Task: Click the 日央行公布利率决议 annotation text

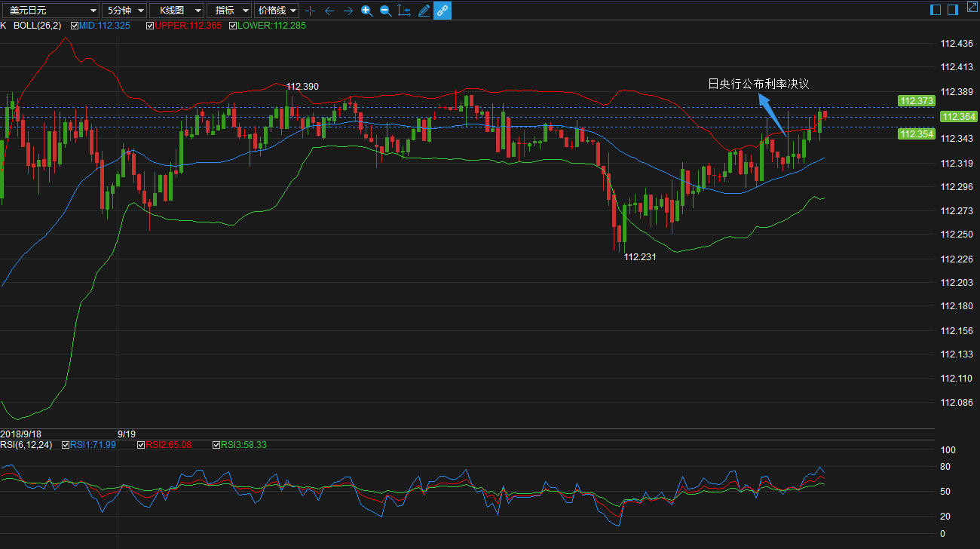Action: pos(758,84)
